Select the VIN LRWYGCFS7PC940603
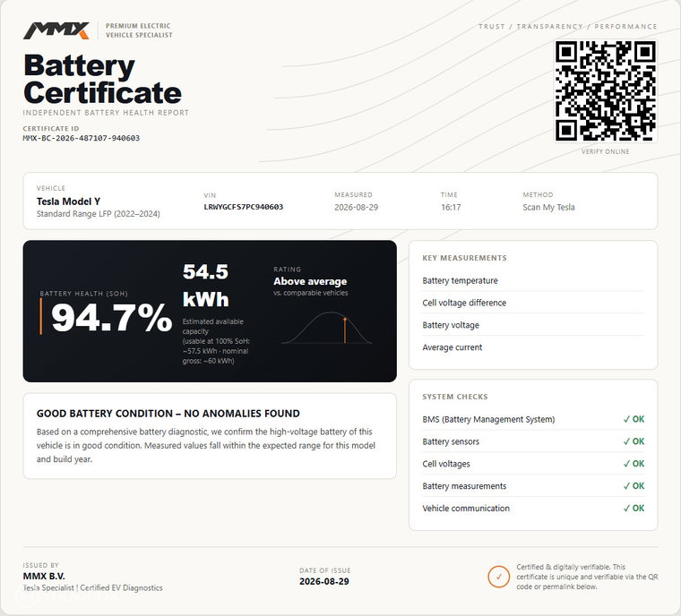Screen dimensions: 681x616 [243, 207]
